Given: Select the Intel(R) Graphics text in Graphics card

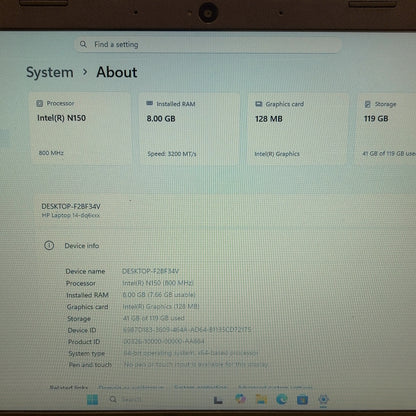Looking at the screenshot, I should [x=277, y=154].
